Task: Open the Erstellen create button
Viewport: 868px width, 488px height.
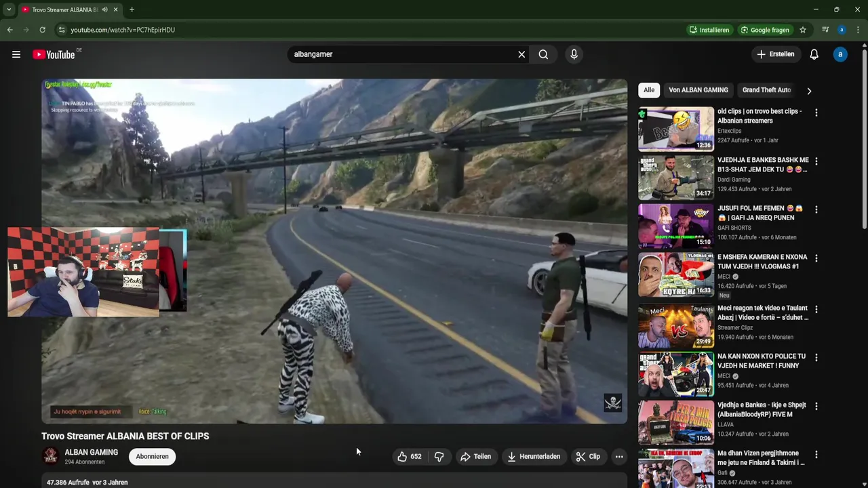Action: [776, 54]
